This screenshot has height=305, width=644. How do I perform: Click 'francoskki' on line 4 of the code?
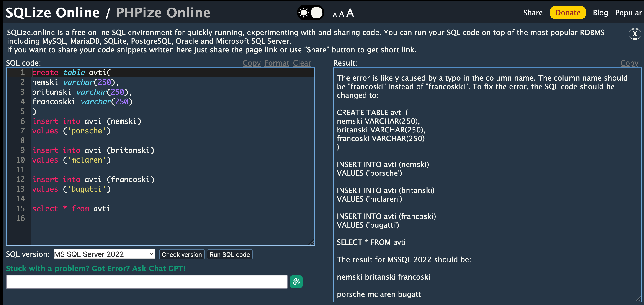coord(54,102)
